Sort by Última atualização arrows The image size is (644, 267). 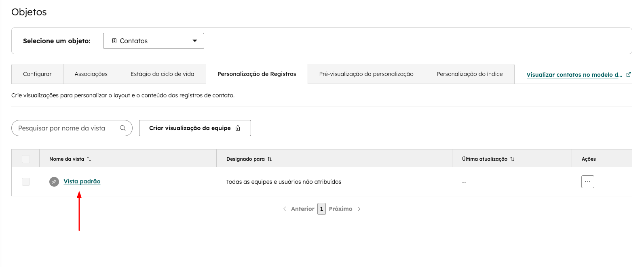(512, 159)
